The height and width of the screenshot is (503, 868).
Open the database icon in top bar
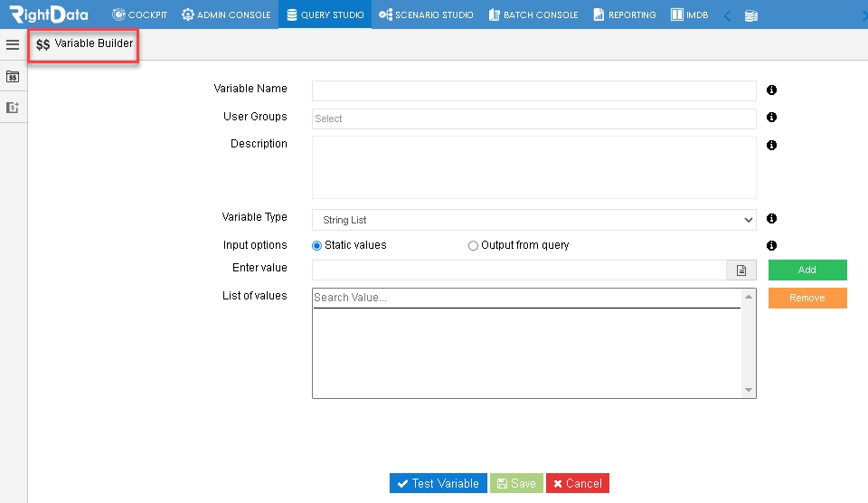coord(751,15)
